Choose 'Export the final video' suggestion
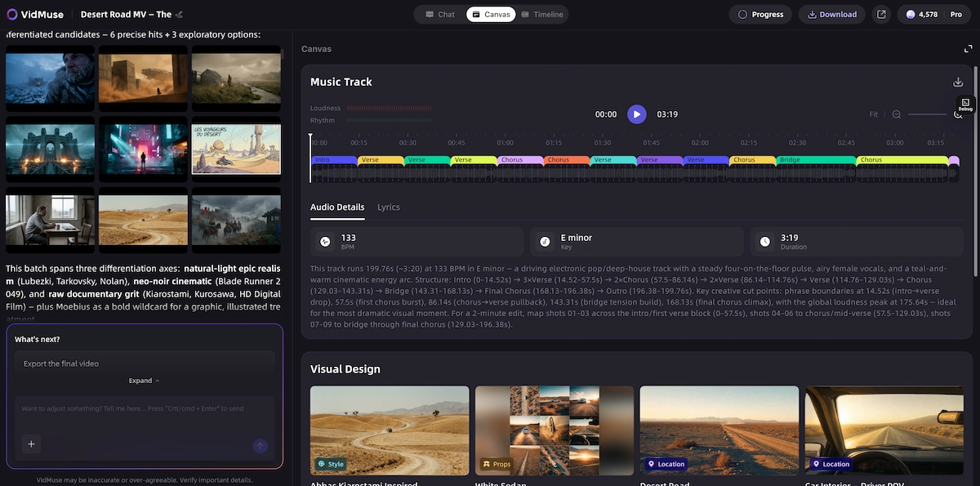980x486 pixels. pyautogui.click(x=145, y=363)
